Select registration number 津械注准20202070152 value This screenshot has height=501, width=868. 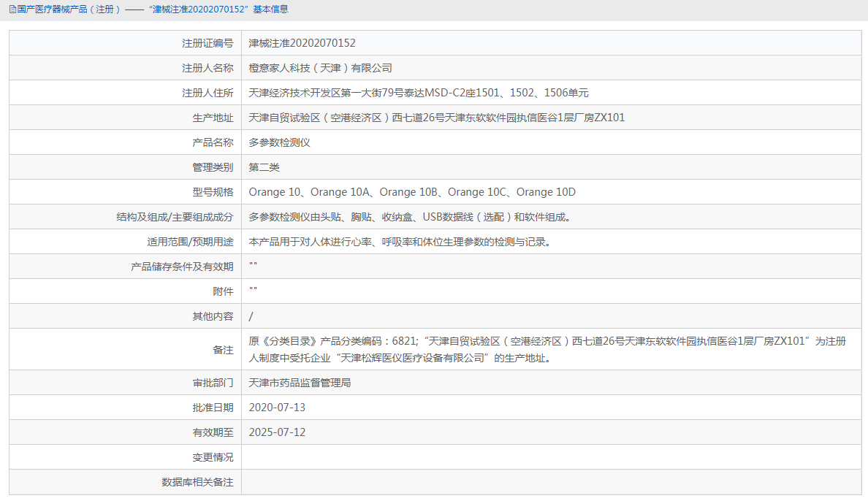click(302, 43)
